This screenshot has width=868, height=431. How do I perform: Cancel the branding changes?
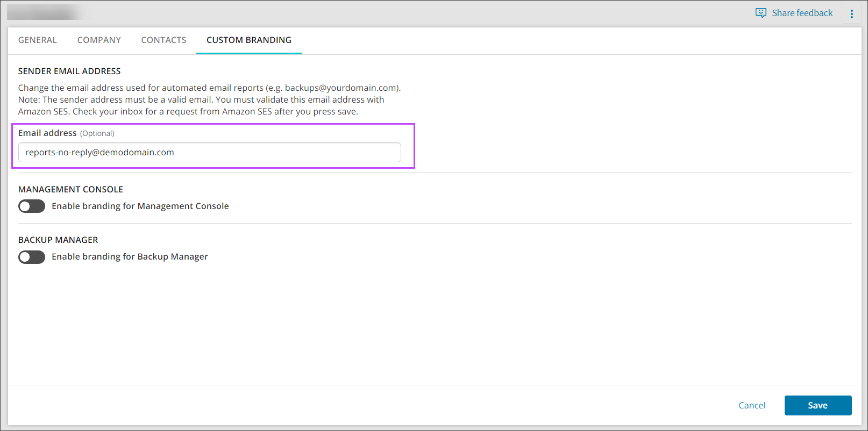[751, 406]
